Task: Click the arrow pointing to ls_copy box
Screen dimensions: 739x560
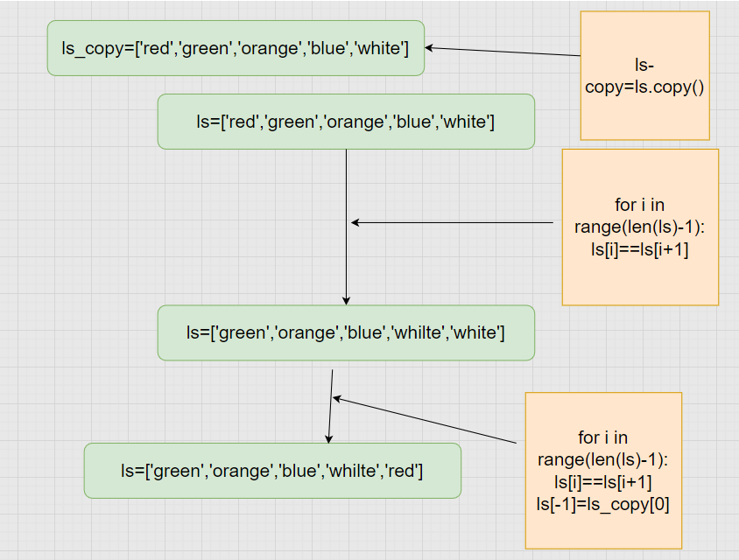Action: point(503,52)
